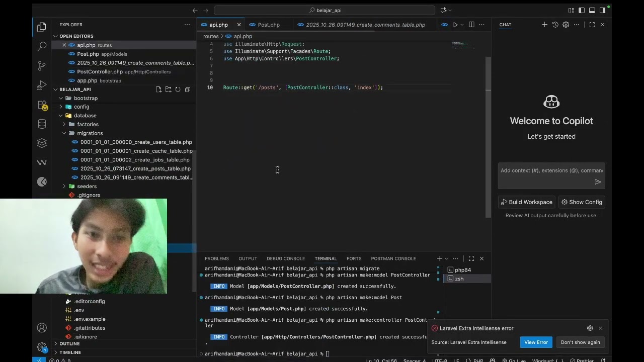
Task: Click the Show Config button
Action: pyautogui.click(x=582, y=202)
